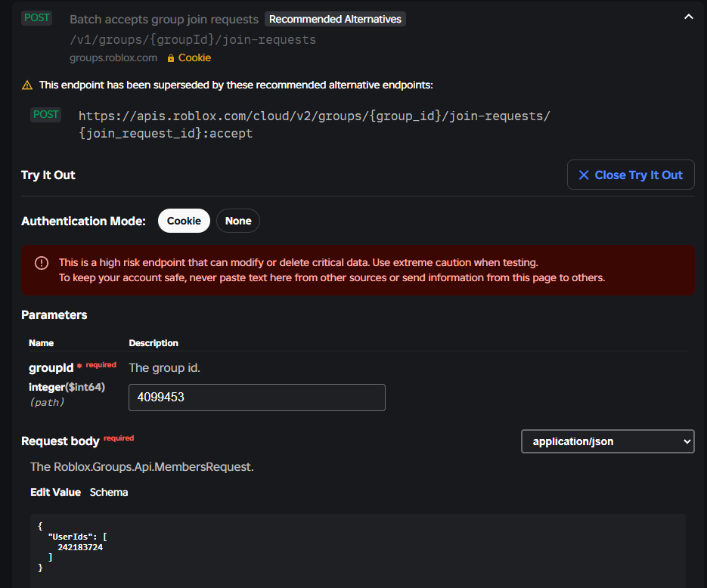This screenshot has height=588, width=707.
Task: Open the alternative cloud v2 accept endpoint link
Action: 314,125
